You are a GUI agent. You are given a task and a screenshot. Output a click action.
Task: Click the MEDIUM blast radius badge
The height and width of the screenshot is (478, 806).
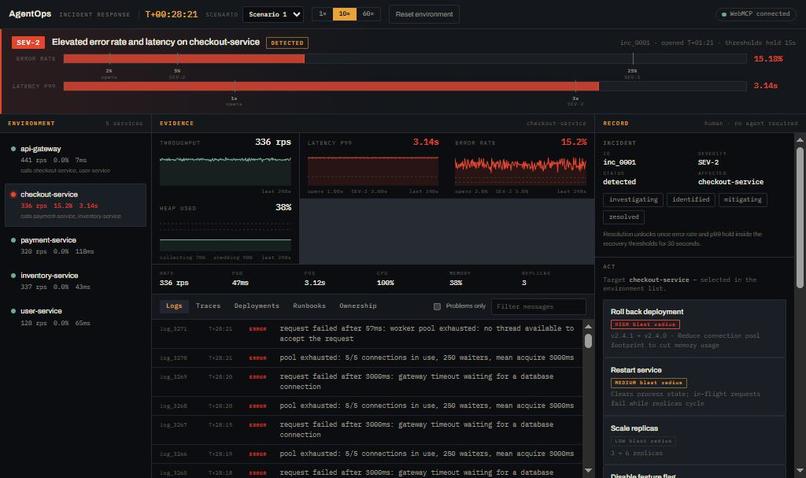point(649,382)
